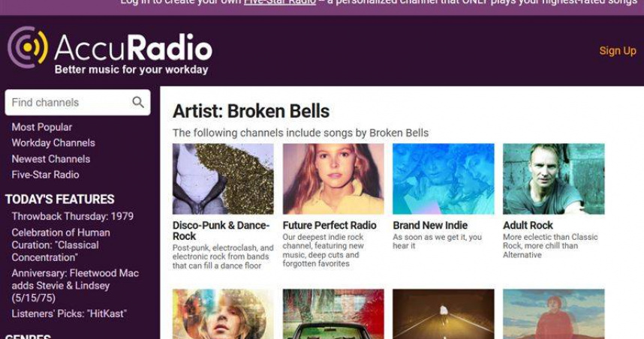This screenshot has width=644, height=339.
Task: Select Most Popular in the sidebar
Action: [42, 127]
